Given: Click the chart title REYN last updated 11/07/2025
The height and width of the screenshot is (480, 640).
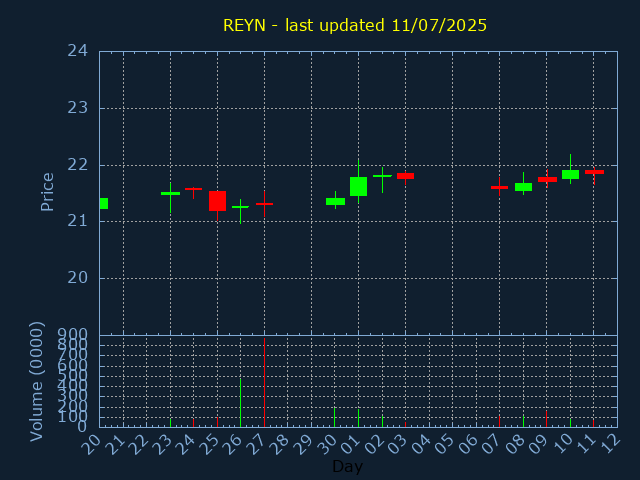Looking at the screenshot, I should (355, 25).
